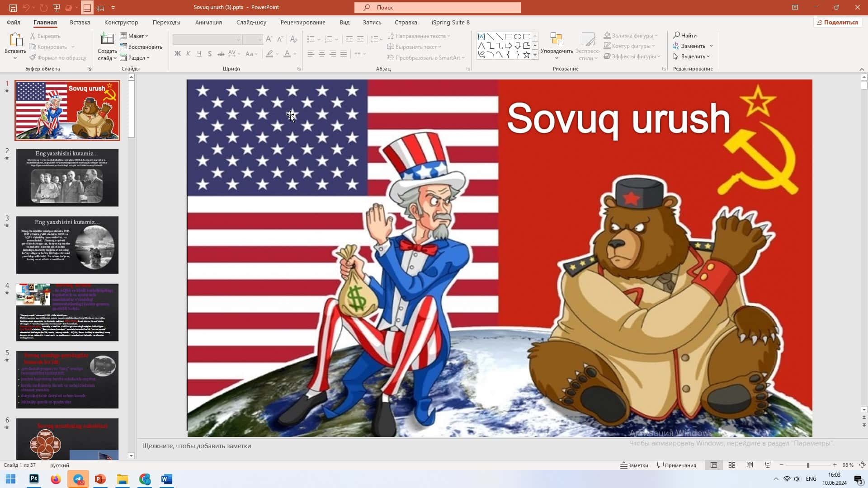Clear all formatting with the eraser A icon
Viewport: 868px width, 488px height.
click(x=294, y=39)
